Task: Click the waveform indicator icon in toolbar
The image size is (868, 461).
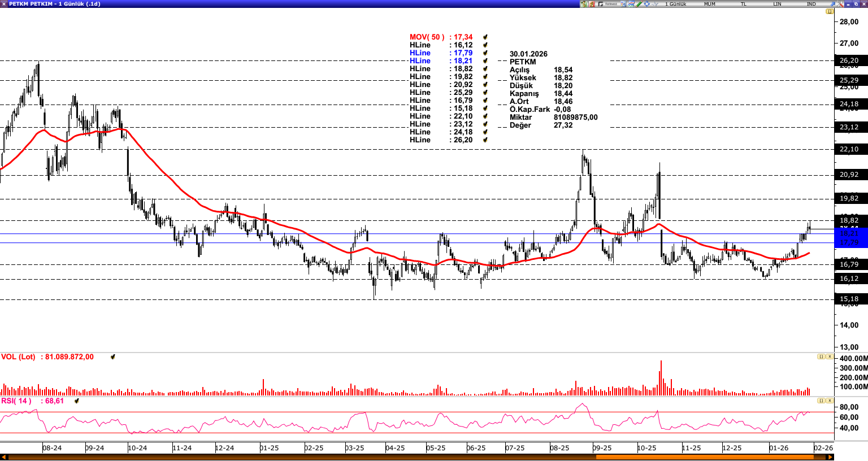Action: point(654,4)
